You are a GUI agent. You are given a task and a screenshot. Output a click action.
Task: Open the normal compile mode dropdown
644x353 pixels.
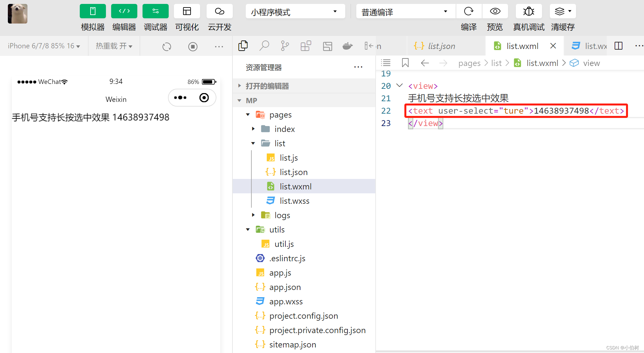[x=405, y=12]
